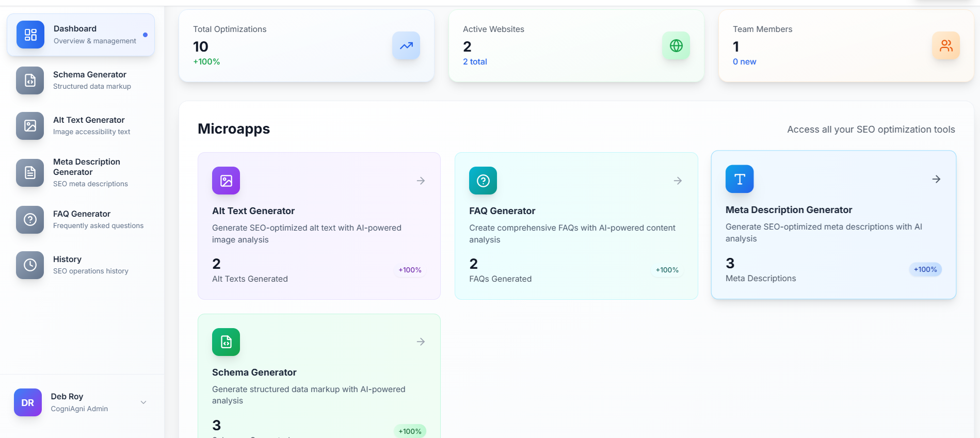Open Meta Description Generator sidebar item
This screenshot has width=980, height=438.
click(86, 172)
